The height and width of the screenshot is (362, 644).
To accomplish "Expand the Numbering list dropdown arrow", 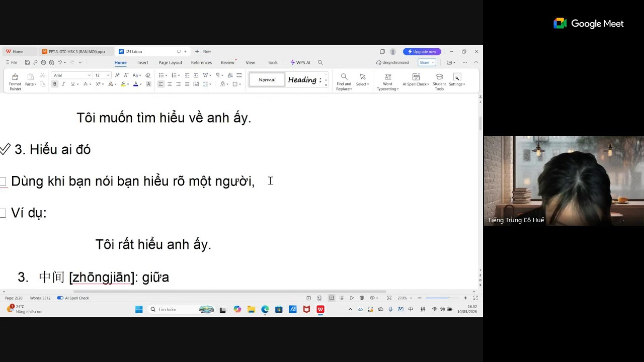I will tap(178, 75).
